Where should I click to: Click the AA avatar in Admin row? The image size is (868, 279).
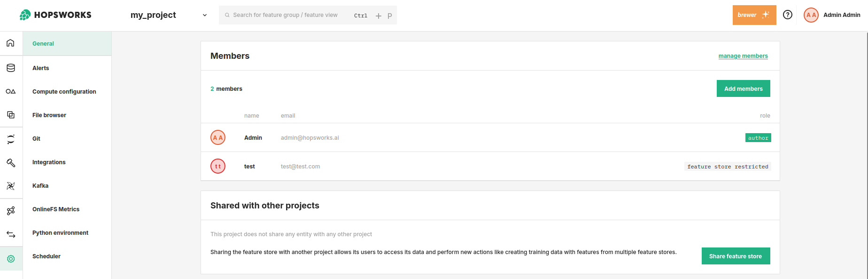218,137
